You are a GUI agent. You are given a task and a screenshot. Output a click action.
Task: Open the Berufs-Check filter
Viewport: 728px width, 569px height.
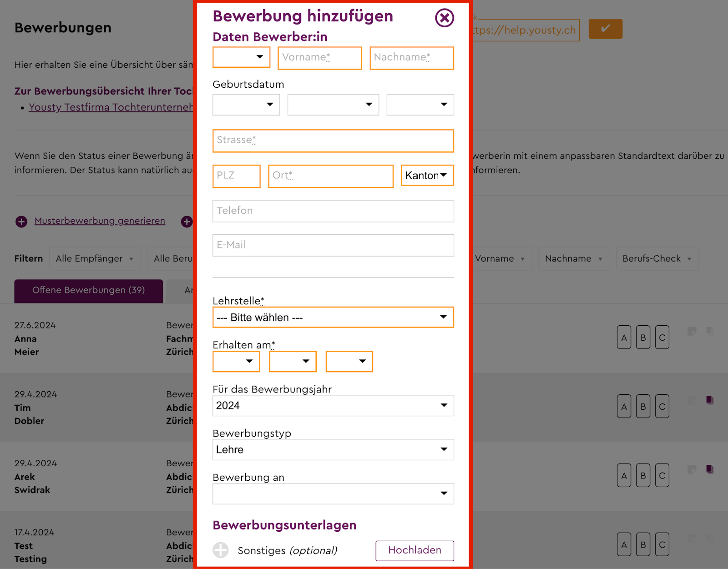click(657, 259)
